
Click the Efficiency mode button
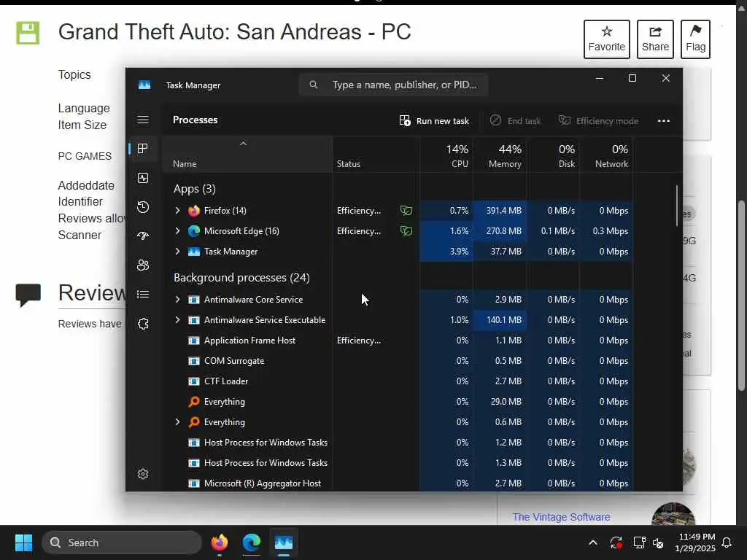[x=598, y=121]
